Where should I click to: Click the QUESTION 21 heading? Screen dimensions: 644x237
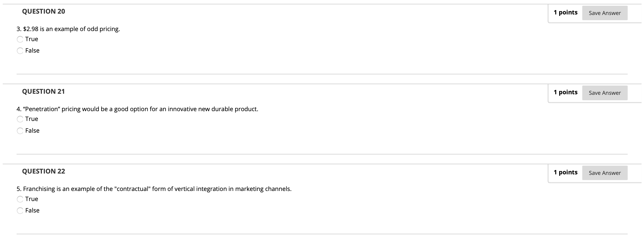pyautogui.click(x=44, y=92)
